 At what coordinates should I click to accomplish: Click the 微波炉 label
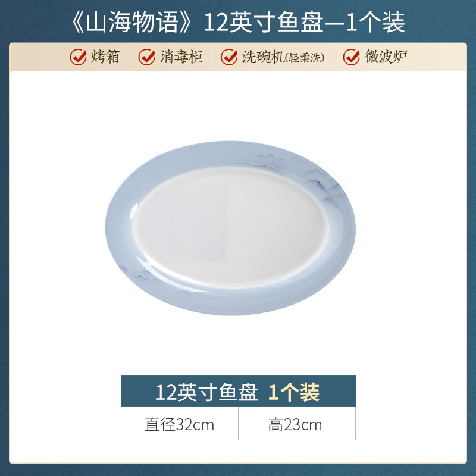tap(386, 57)
